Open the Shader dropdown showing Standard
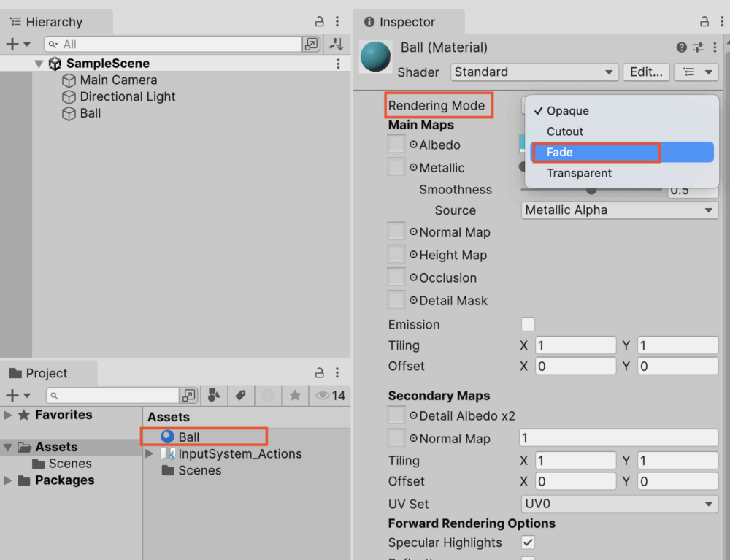 point(534,72)
